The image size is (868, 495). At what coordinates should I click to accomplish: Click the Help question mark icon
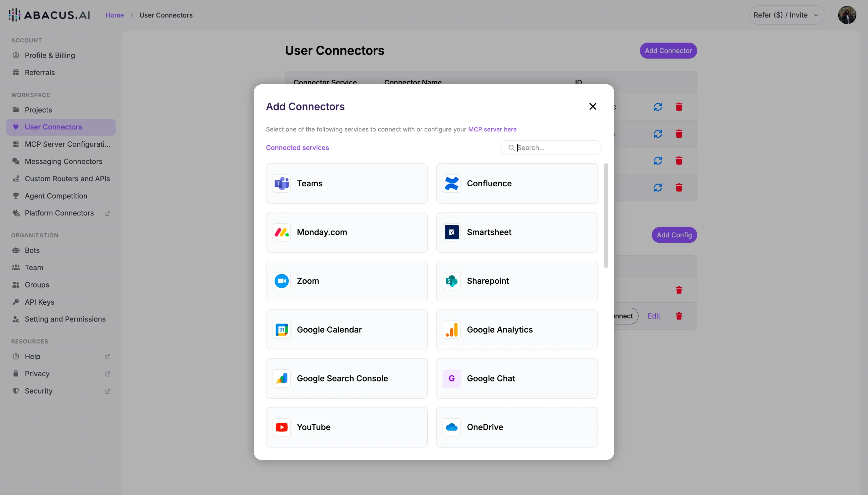tap(16, 356)
